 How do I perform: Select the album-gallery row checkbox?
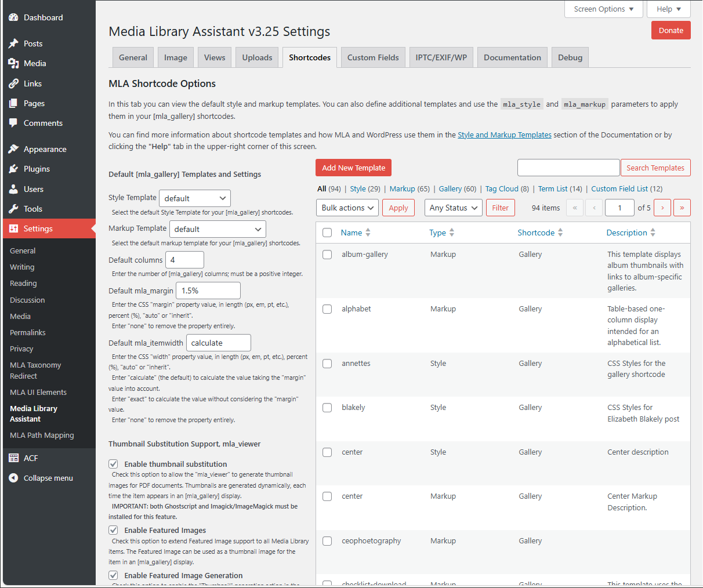click(x=327, y=254)
